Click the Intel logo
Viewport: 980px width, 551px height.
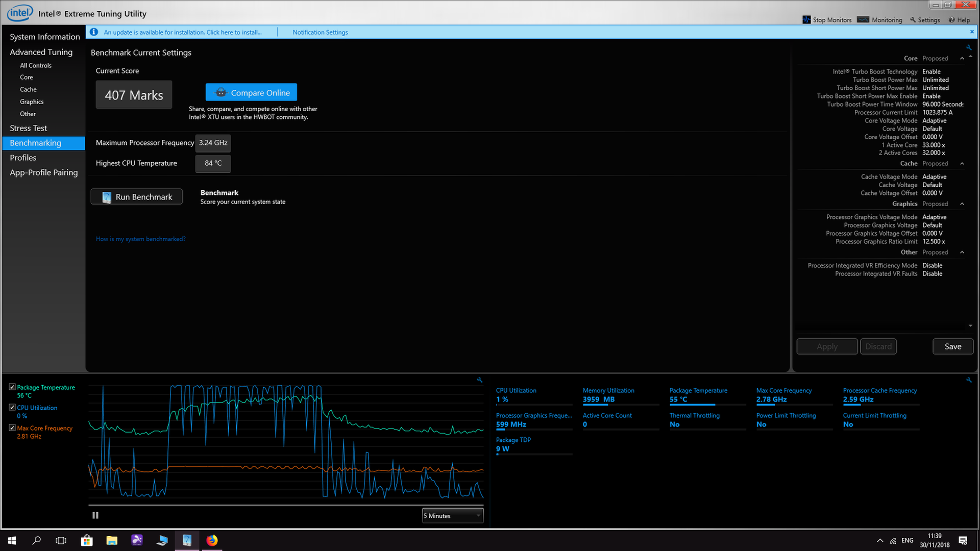click(20, 13)
